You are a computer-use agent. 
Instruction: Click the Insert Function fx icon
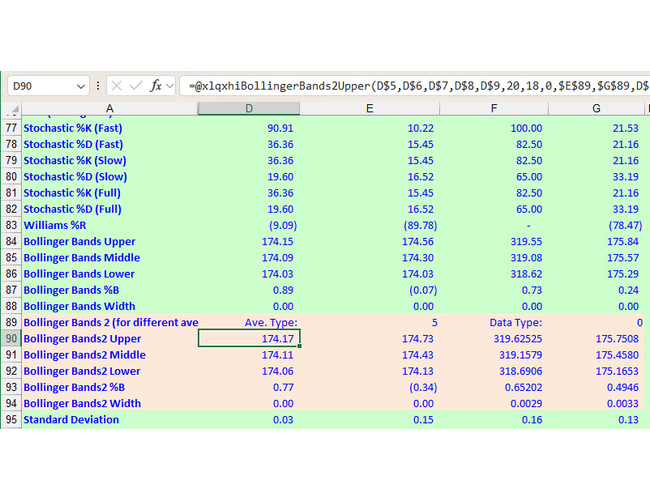tap(156, 86)
